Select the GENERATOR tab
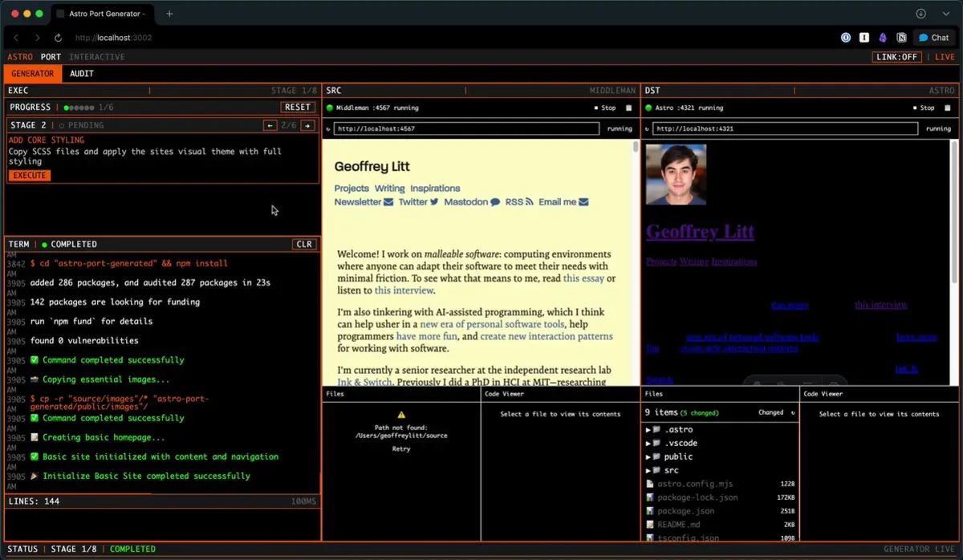The height and width of the screenshot is (560, 963). (x=33, y=74)
